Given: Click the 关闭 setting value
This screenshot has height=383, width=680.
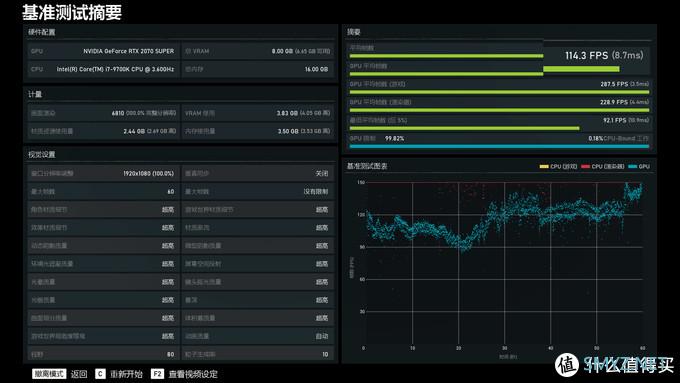Looking at the screenshot, I should [322, 173].
